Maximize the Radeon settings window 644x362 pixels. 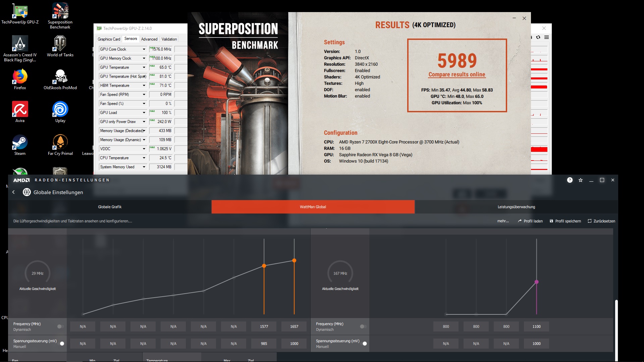click(602, 180)
